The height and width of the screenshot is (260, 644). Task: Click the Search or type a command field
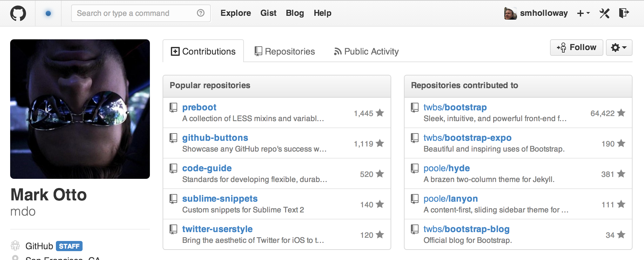[141, 13]
